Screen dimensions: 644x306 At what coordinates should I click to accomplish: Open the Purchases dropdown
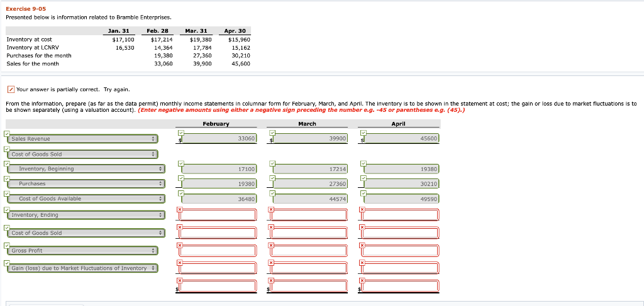(86, 183)
